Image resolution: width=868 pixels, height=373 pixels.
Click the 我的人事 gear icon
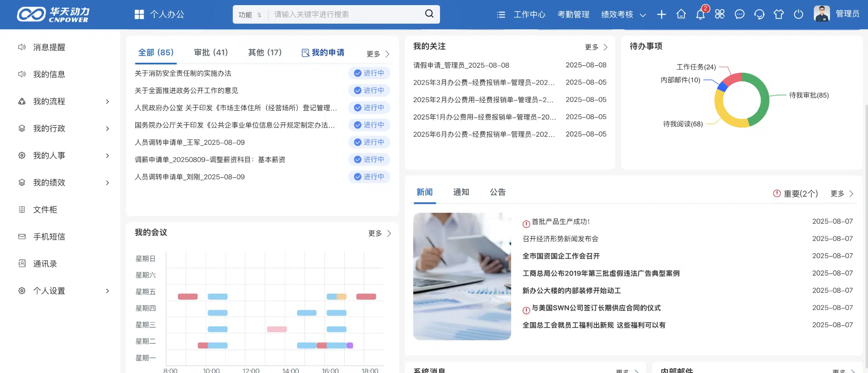22,156
